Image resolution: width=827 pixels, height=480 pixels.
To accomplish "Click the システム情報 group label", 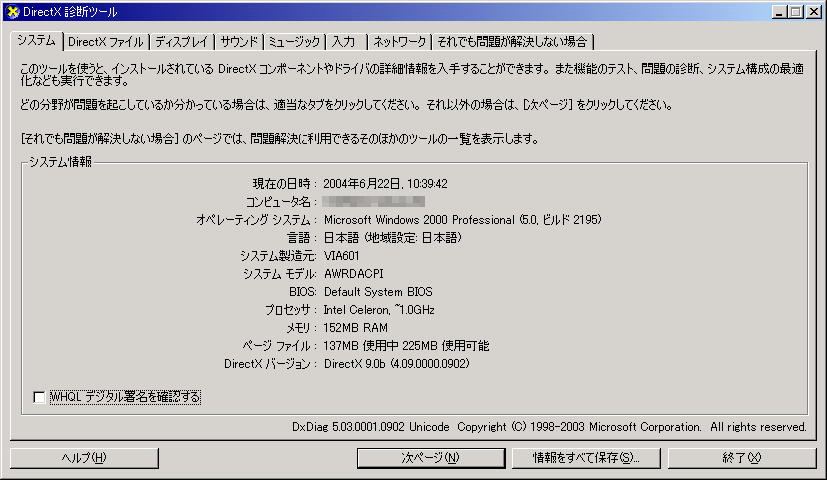I will pyautogui.click(x=60, y=162).
